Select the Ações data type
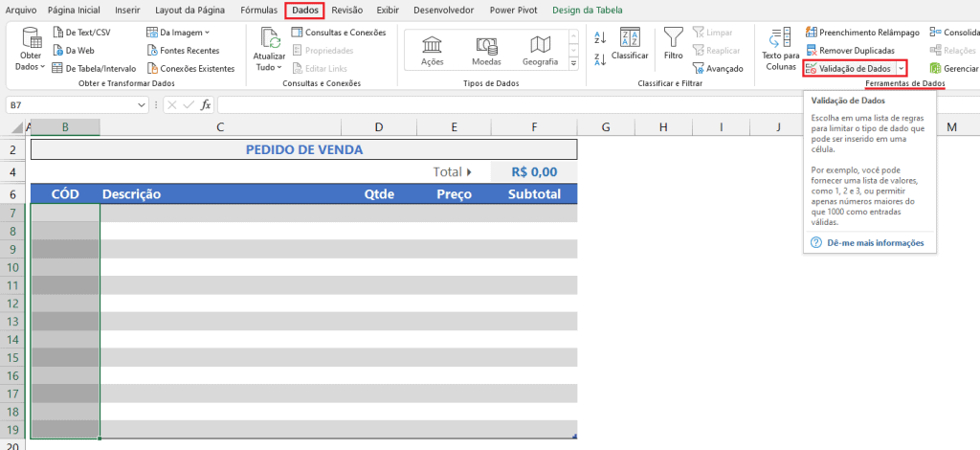This screenshot has width=980, height=450. click(433, 51)
